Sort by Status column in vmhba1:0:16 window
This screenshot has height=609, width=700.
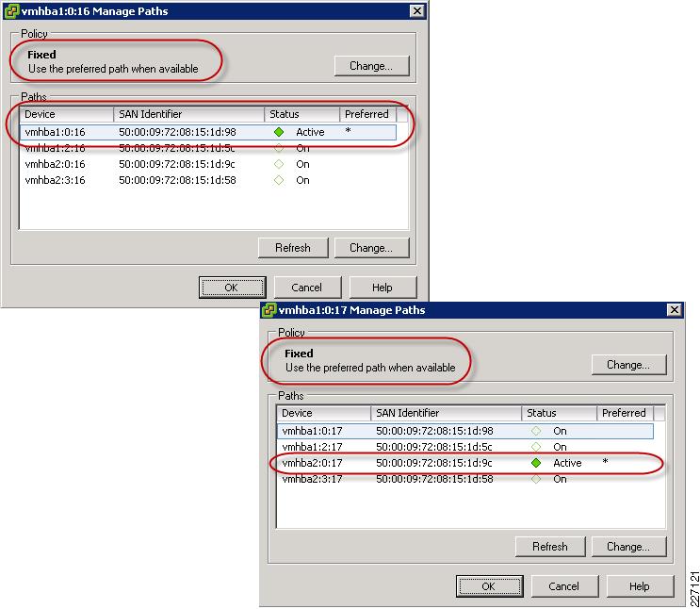click(x=301, y=114)
